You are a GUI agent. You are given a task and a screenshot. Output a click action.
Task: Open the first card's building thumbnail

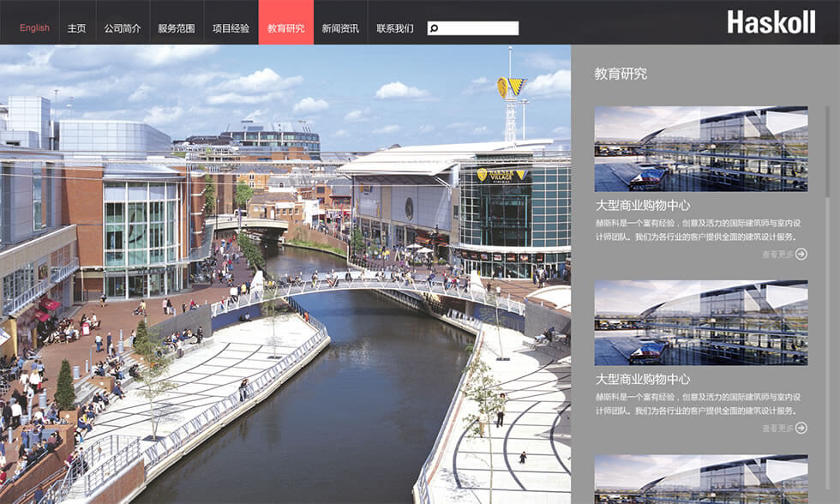click(701, 148)
